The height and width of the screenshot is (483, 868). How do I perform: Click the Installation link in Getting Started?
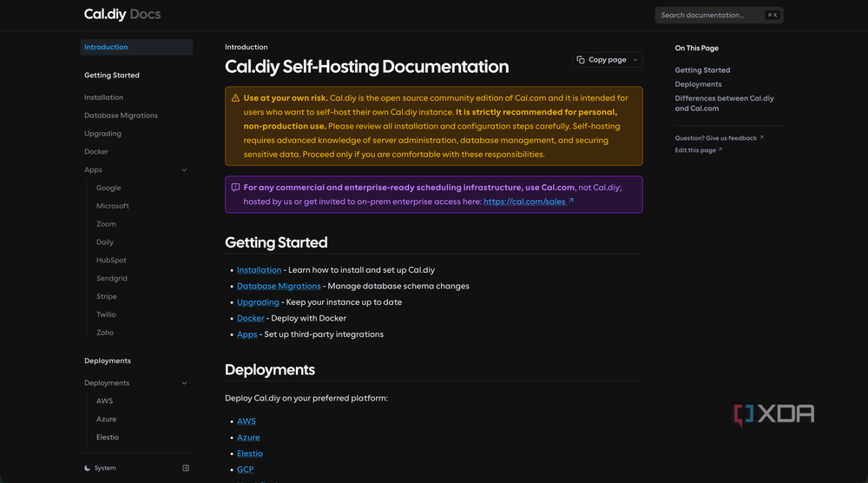(x=259, y=270)
